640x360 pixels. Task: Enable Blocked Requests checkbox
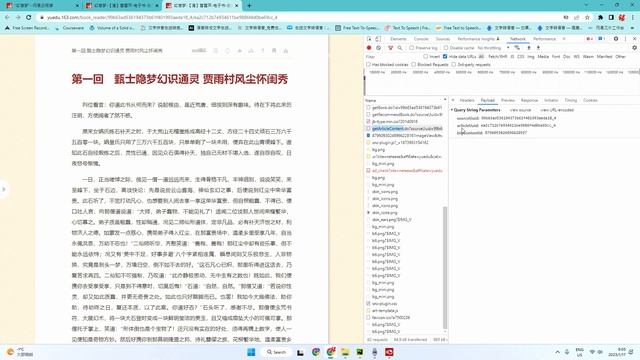coord(414,64)
